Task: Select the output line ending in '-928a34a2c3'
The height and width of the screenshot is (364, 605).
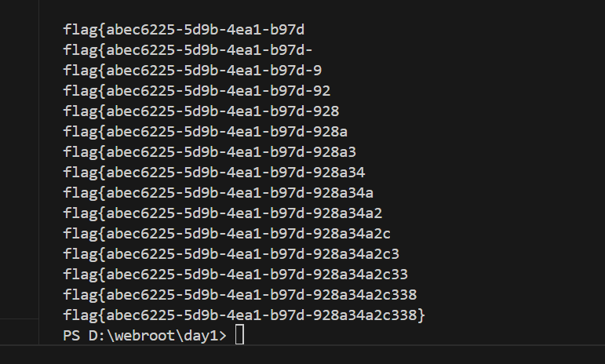Action: point(231,254)
